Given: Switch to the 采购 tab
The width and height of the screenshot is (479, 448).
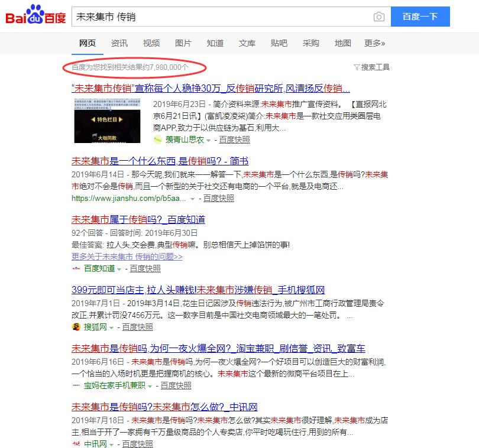Looking at the screenshot, I should [x=311, y=43].
